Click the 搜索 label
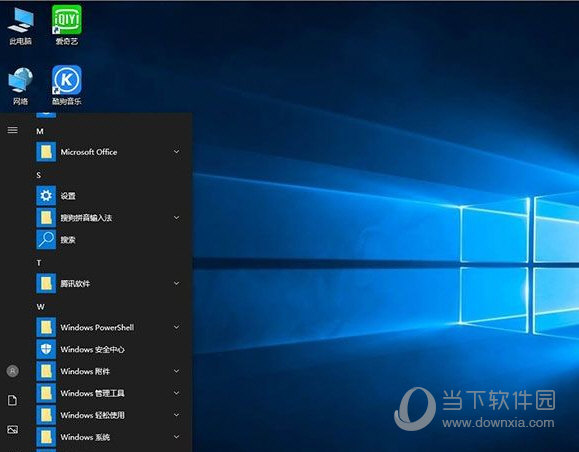 (x=68, y=240)
